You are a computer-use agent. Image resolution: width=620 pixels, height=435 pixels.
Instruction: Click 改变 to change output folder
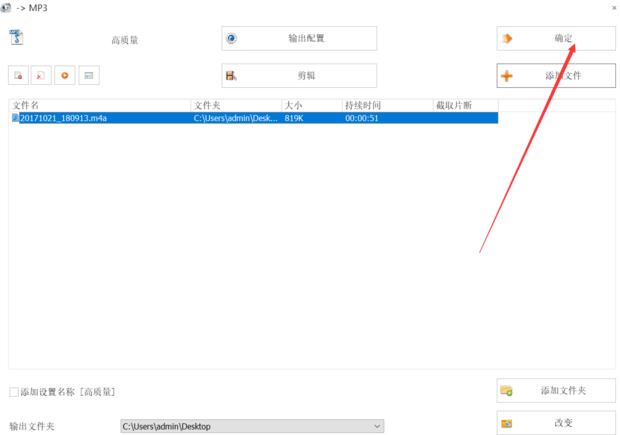coord(556,423)
